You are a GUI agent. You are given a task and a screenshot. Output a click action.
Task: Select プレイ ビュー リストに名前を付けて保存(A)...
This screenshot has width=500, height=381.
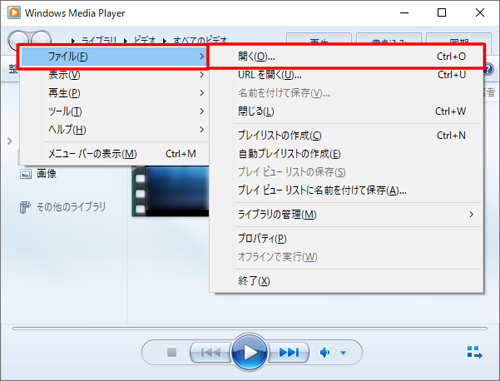tap(346, 190)
